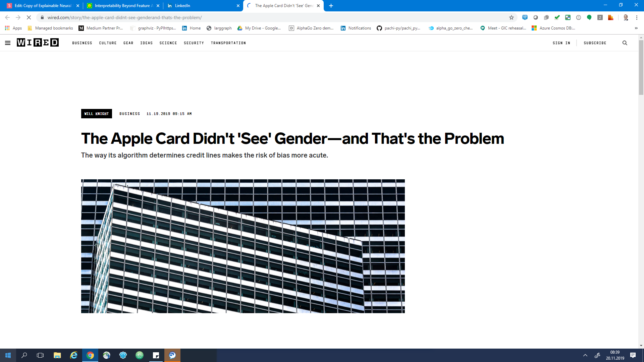Viewport: 644px width, 362px height.
Task: Open the Wired hamburger menu
Action: coord(8,43)
